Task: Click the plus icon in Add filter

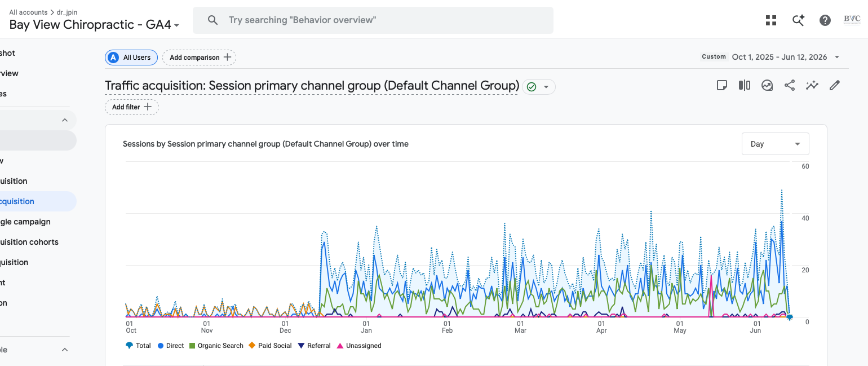Action: [148, 107]
